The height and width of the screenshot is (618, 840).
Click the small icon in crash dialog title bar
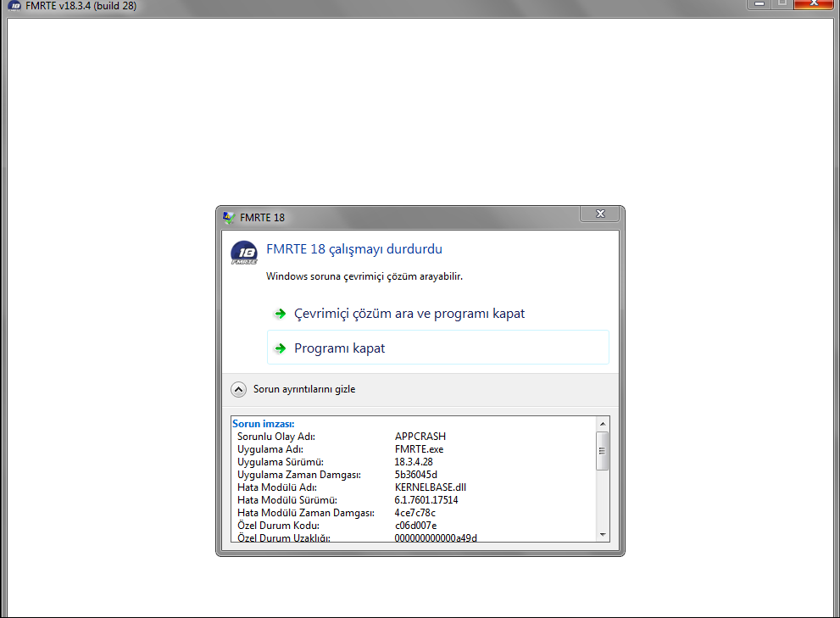(x=228, y=217)
